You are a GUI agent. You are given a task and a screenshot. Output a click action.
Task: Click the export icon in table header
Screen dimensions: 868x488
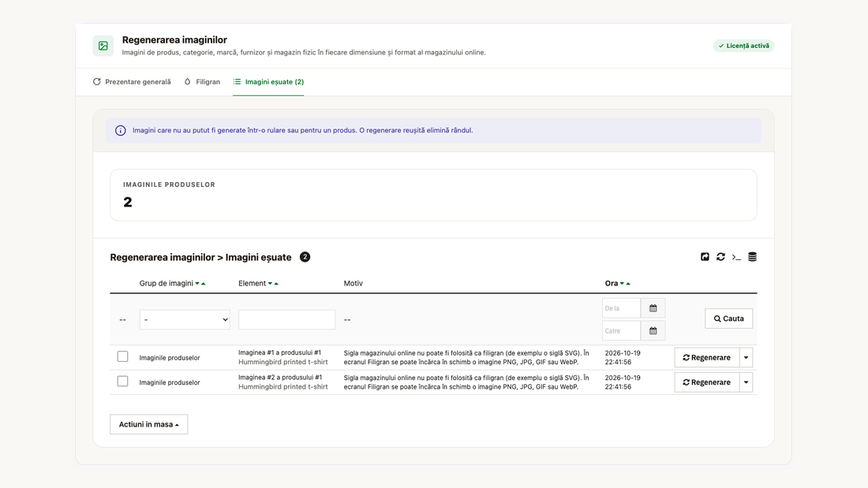[x=705, y=257]
